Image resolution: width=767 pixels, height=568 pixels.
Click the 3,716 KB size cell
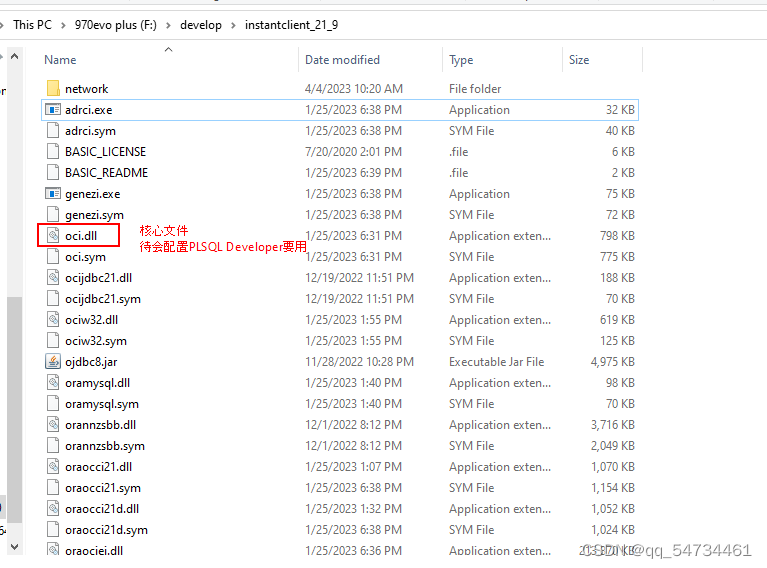(612, 425)
